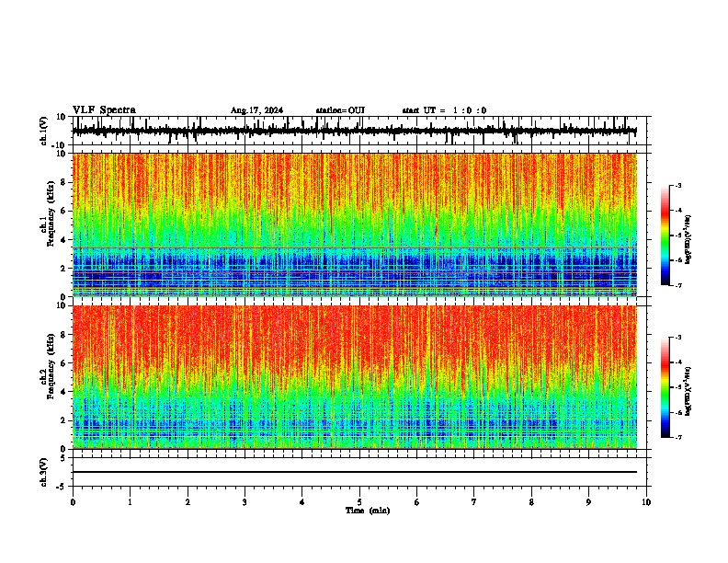Viewport: 728px width, 563px height.
Task: Select the 4 tick label on the time axis
Action: click(x=302, y=502)
